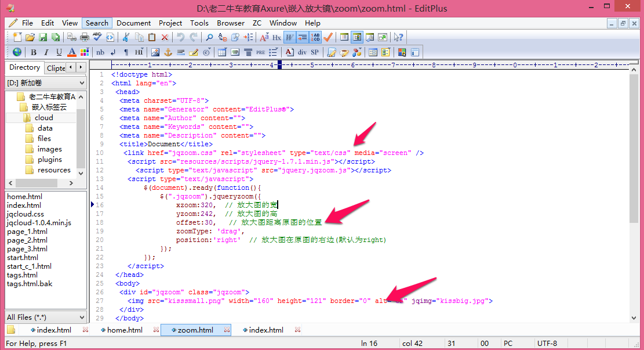Close the zoom.html document tab

pyautogui.click(x=227, y=330)
